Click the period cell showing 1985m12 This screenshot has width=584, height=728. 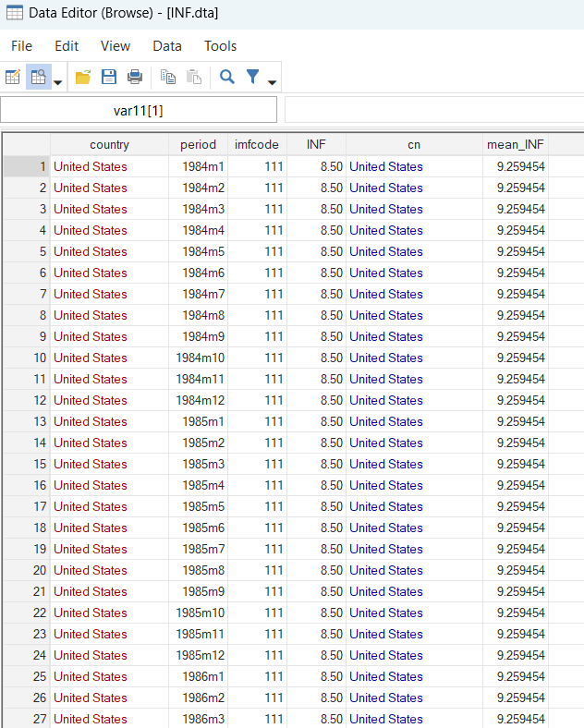[x=198, y=655]
